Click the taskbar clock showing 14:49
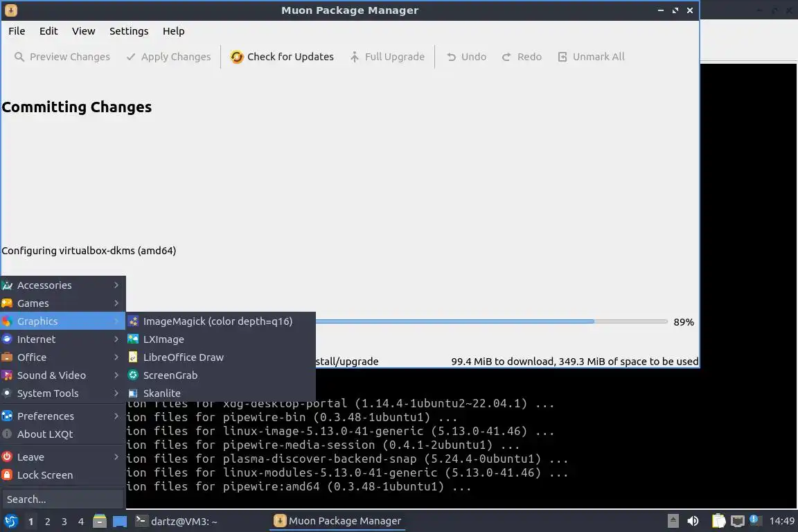Screen dimensions: 798x532 point(781,521)
